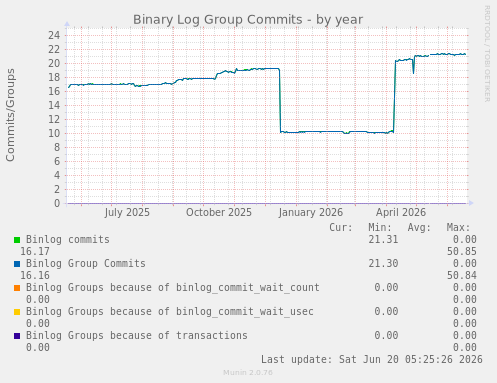Click the 'Avg:' column header

coord(419,228)
